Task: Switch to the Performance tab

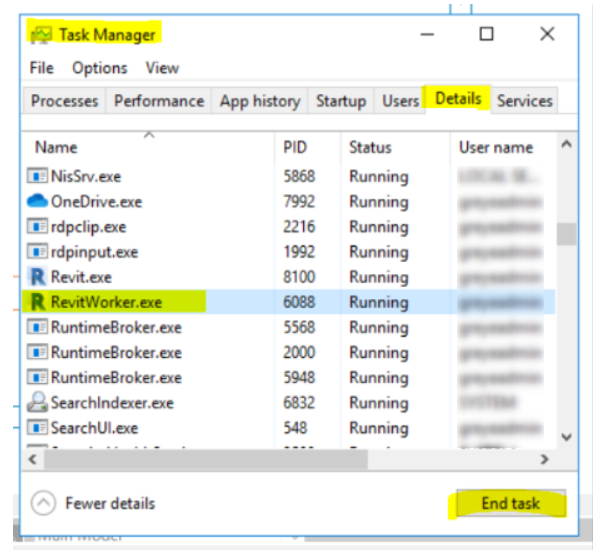Action: tap(159, 101)
